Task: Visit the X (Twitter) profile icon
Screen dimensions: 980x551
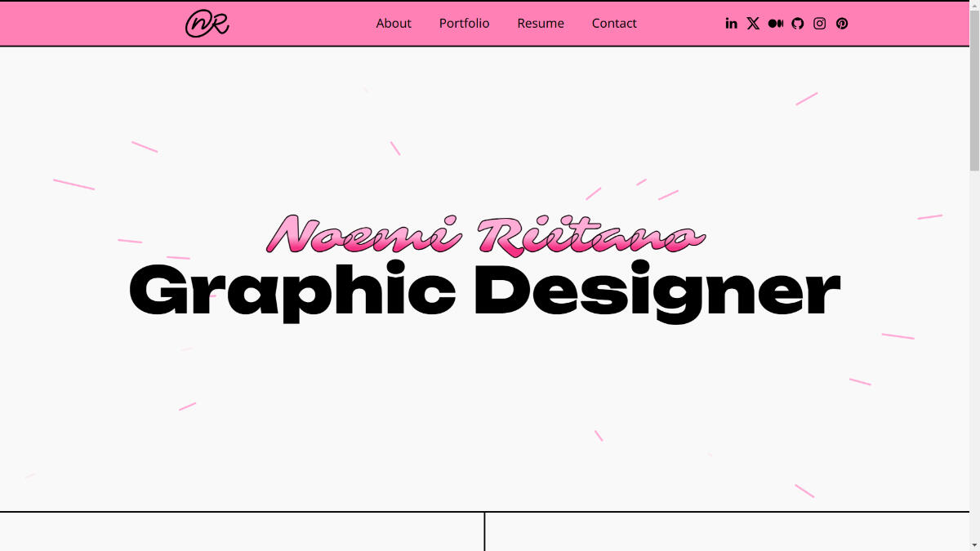Action: coord(753,24)
